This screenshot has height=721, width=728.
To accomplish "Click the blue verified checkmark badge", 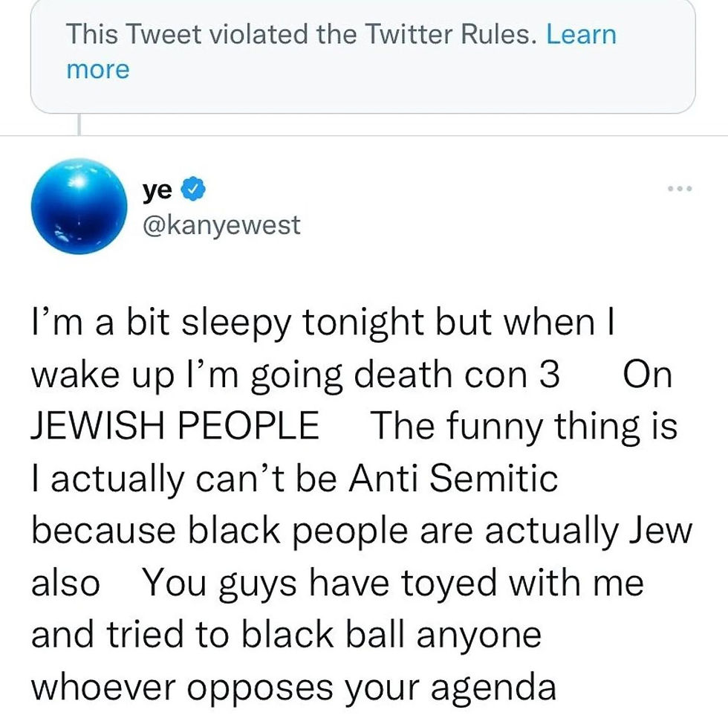I will coord(191,192).
